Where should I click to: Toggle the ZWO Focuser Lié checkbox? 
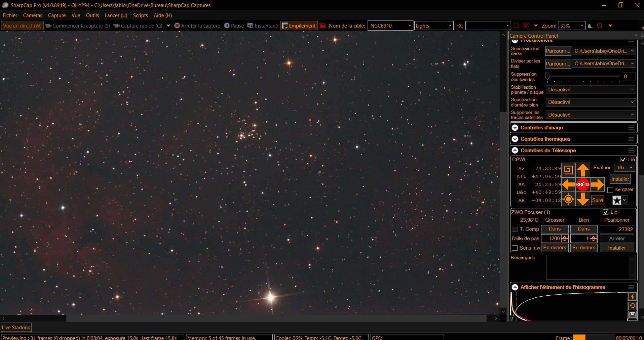tap(606, 212)
